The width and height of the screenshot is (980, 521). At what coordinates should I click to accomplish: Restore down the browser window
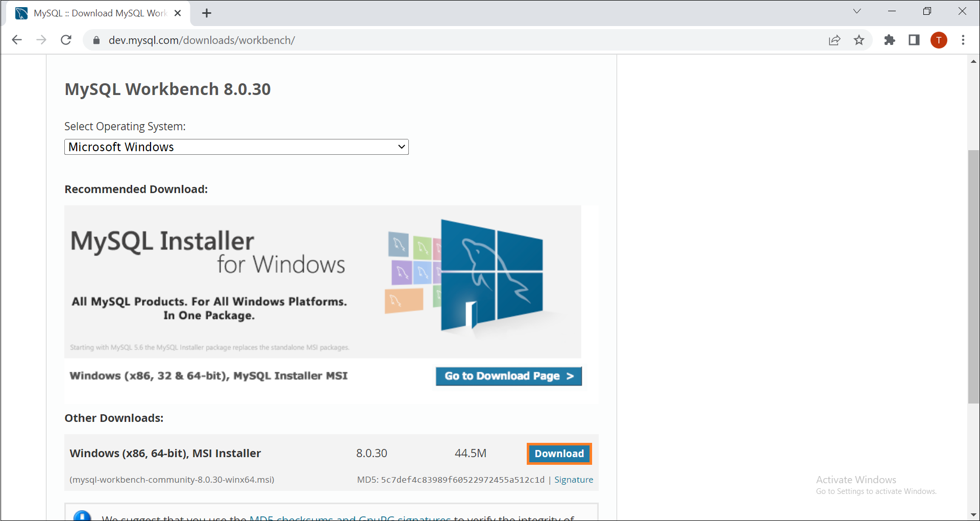[927, 11]
